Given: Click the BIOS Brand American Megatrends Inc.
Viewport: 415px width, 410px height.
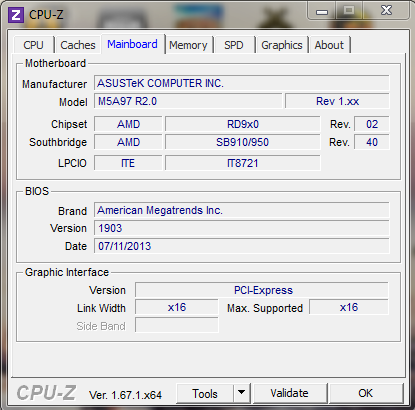Looking at the screenshot, I should click(242, 210).
